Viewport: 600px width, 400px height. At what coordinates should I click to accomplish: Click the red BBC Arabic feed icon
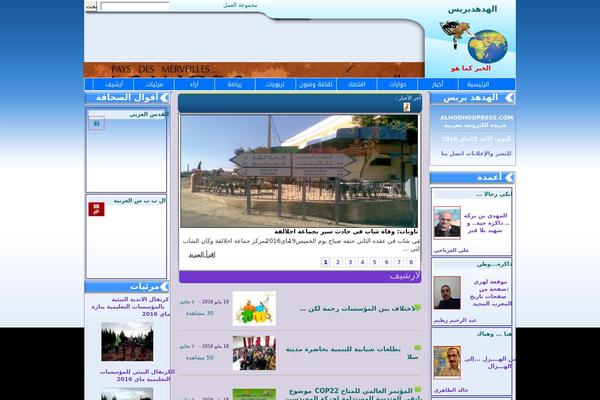pyautogui.click(x=96, y=209)
